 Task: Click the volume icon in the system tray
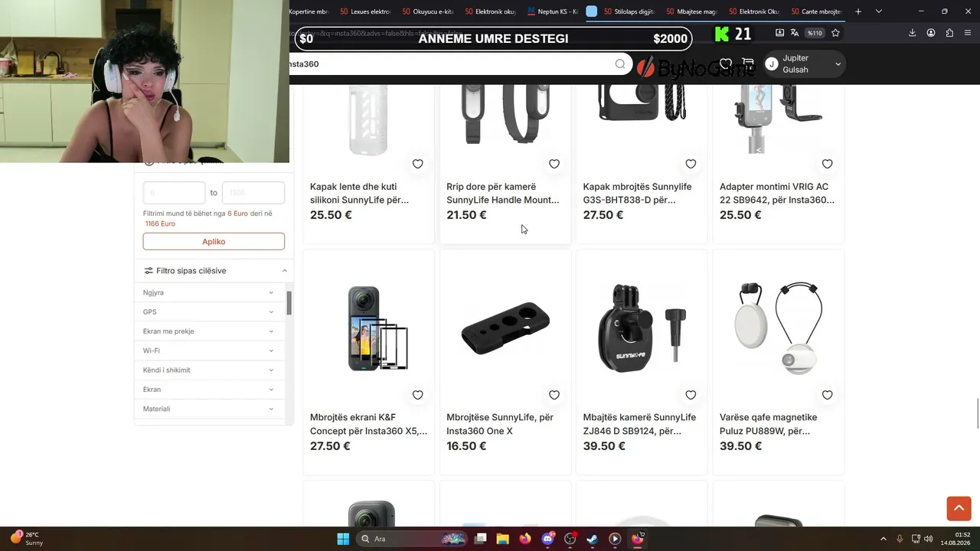(929, 539)
